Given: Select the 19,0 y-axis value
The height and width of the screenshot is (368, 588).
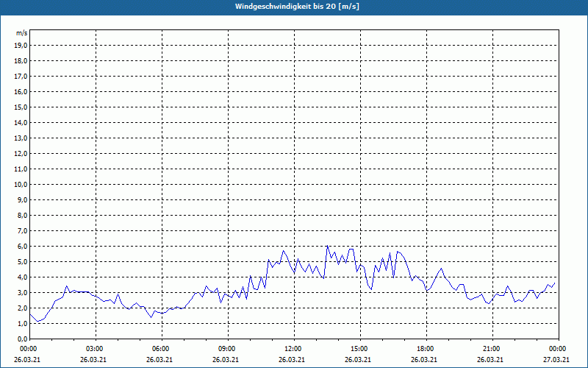Looking at the screenshot, I should 21,46.
